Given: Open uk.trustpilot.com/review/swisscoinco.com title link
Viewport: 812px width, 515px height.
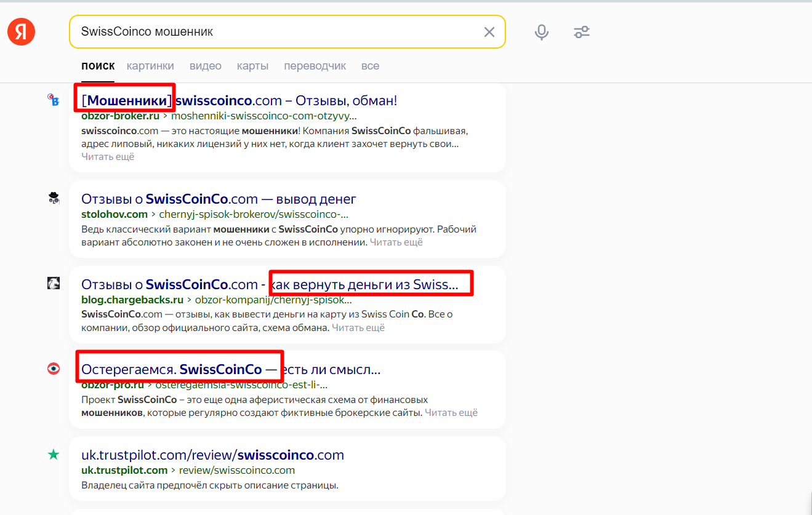Looking at the screenshot, I should [212, 455].
